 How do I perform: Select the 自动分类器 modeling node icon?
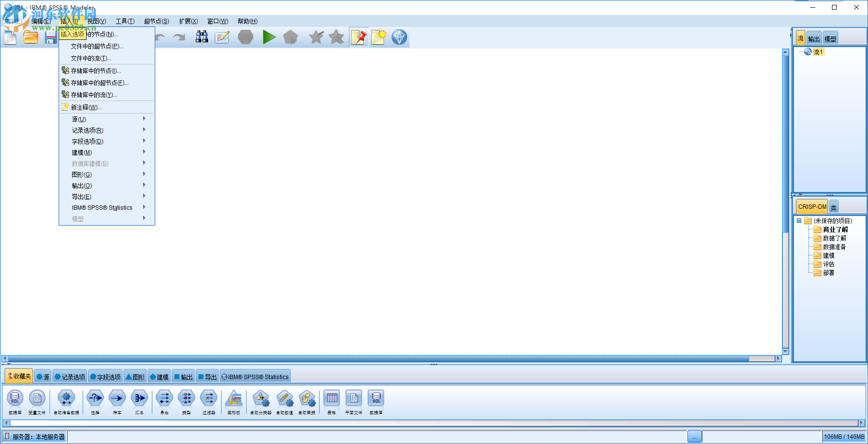260,401
